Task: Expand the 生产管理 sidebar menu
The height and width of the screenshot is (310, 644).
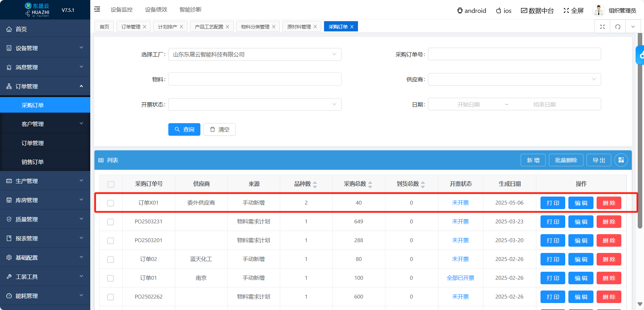Action: point(45,181)
